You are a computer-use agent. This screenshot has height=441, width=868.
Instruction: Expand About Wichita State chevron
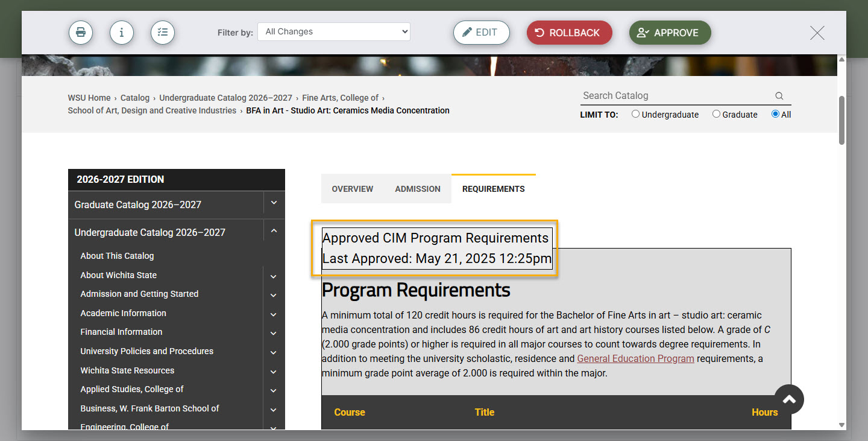[x=273, y=276]
